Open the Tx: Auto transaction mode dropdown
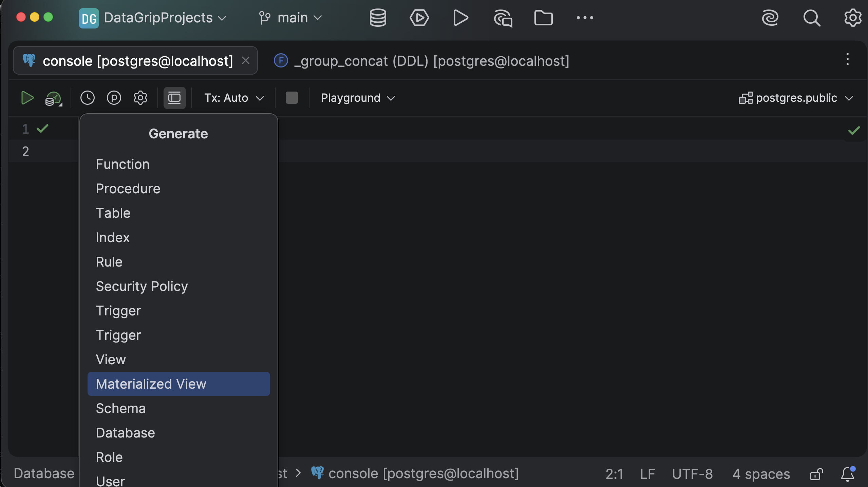This screenshot has width=868, height=487. 234,98
